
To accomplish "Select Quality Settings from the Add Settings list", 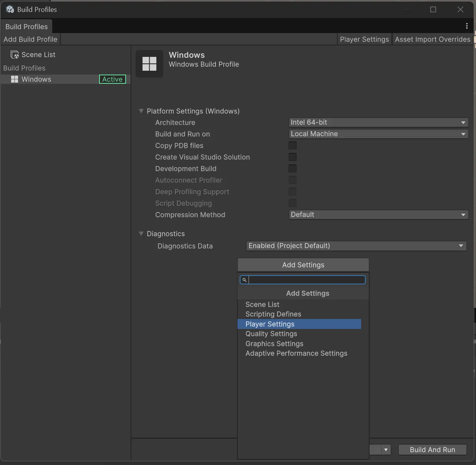I will tap(271, 334).
